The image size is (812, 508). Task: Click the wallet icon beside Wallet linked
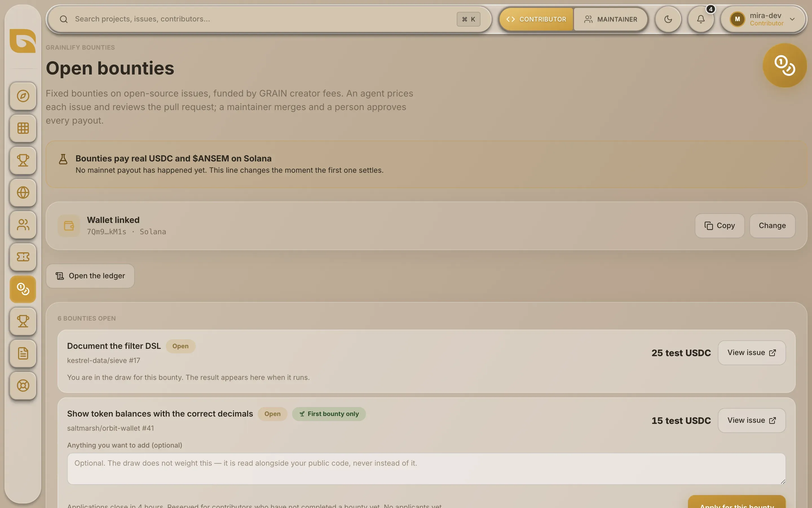[x=69, y=226]
